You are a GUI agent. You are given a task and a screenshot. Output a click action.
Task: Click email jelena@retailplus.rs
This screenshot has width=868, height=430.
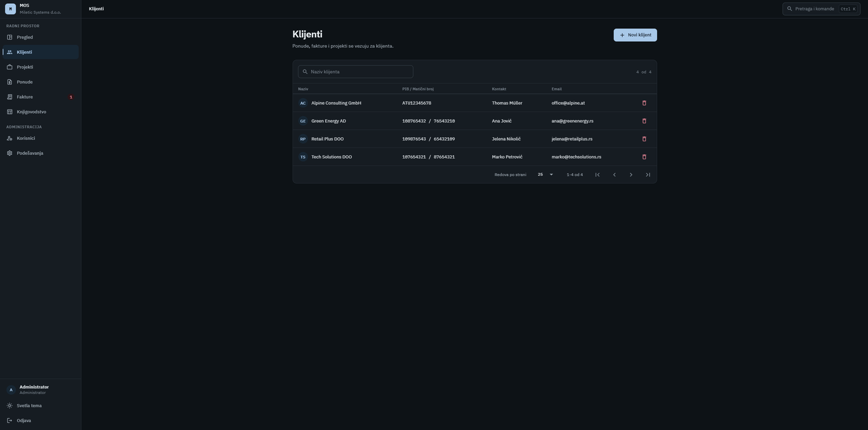click(572, 139)
